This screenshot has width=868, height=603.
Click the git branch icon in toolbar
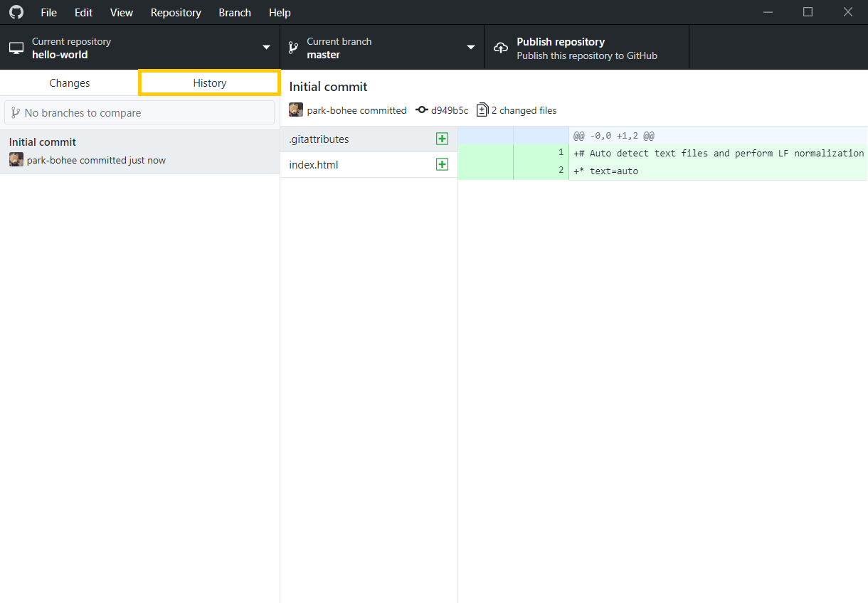pyautogui.click(x=292, y=48)
